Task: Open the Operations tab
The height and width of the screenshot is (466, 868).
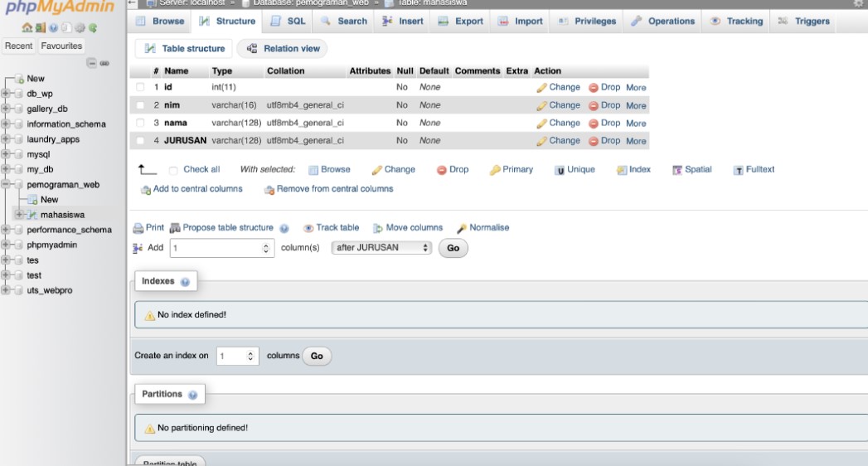Action: coord(662,22)
